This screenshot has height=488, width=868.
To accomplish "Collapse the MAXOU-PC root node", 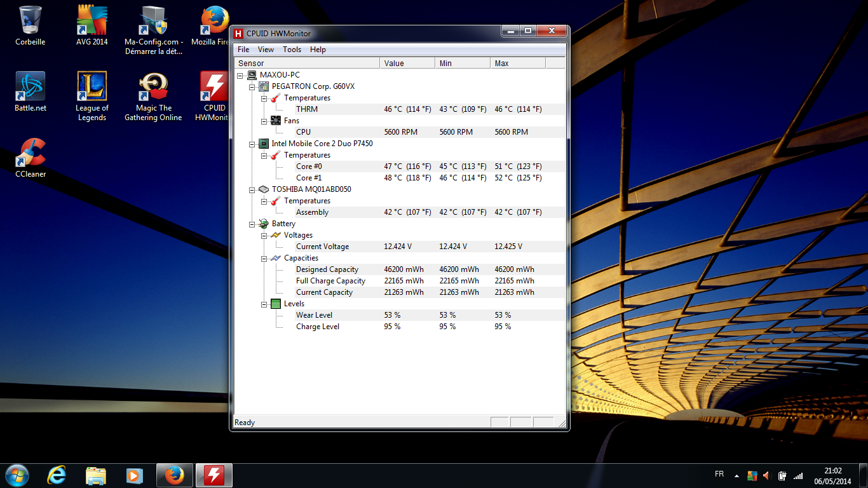I will coord(240,75).
